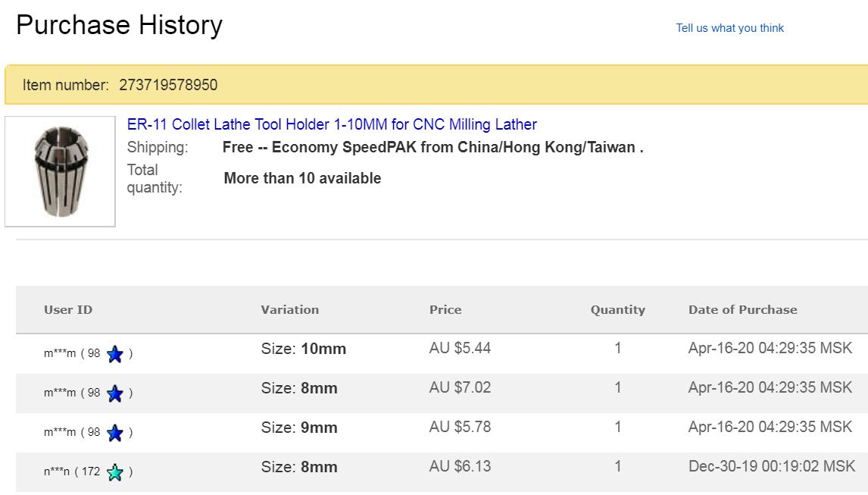Click the item number 273719578950
This screenshot has width=868, height=495.
coord(168,85)
